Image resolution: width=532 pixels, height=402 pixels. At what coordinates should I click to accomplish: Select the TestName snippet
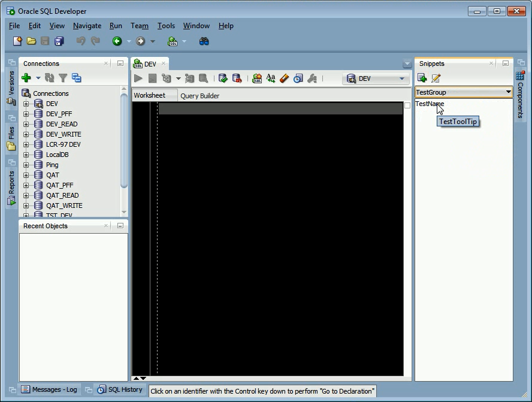430,104
